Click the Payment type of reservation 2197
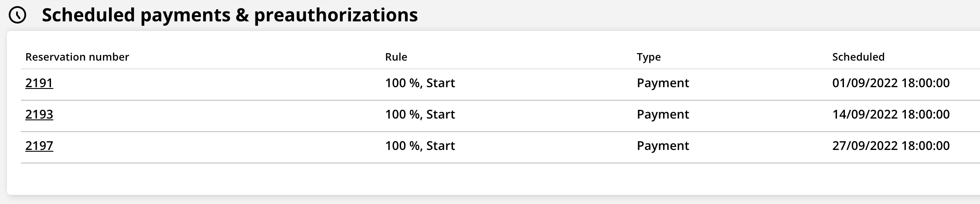The height and width of the screenshot is (204, 980). click(663, 146)
